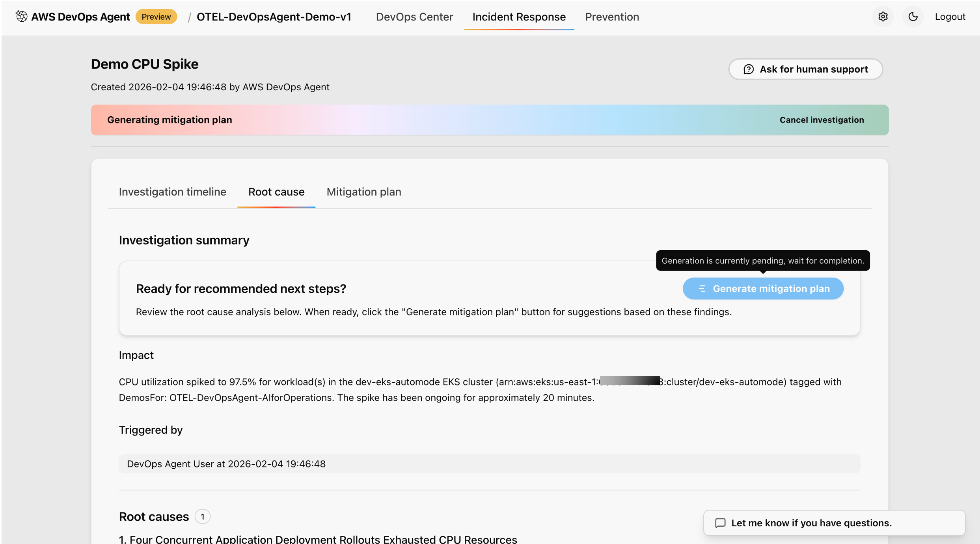Select the Incident Response tab
This screenshot has width=980, height=544.
pos(519,17)
